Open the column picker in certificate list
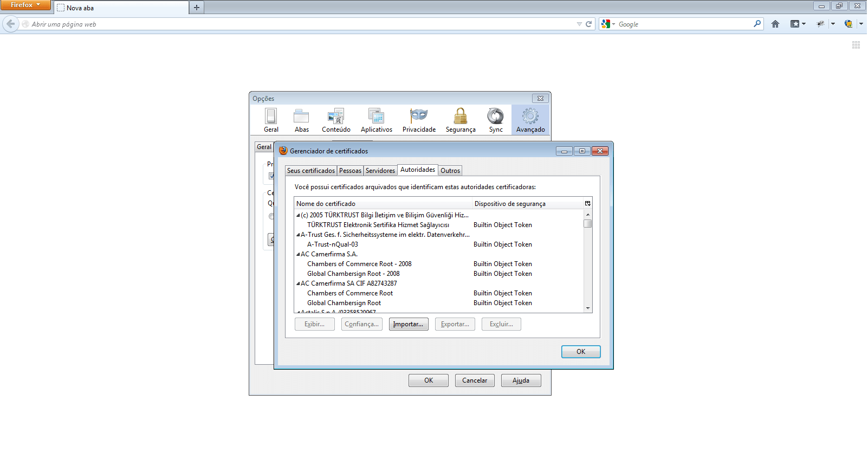 click(x=587, y=203)
